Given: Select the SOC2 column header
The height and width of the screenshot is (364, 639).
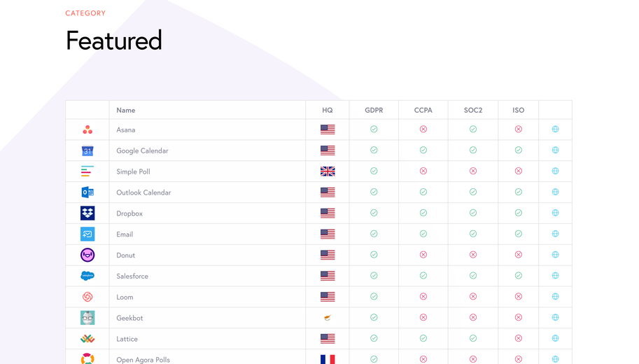Looking at the screenshot, I should point(473,110).
